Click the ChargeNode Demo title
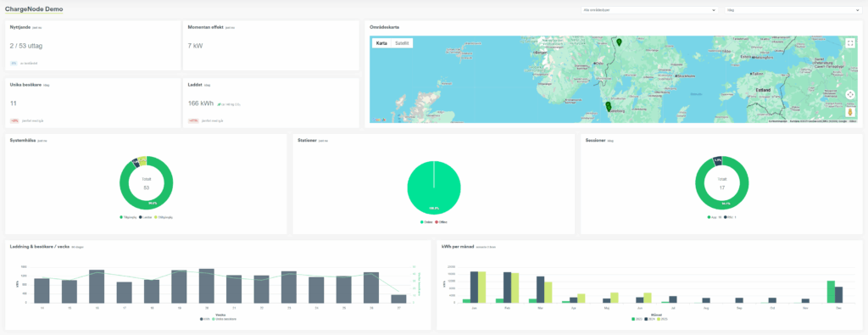The image size is (868, 335). click(x=34, y=9)
